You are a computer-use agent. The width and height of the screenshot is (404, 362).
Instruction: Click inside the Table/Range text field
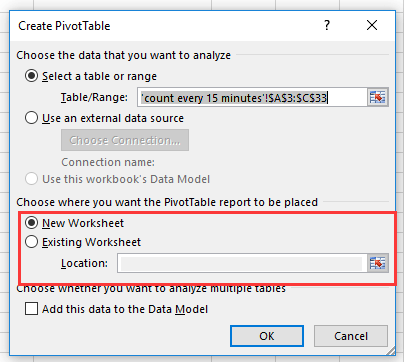pos(252,97)
